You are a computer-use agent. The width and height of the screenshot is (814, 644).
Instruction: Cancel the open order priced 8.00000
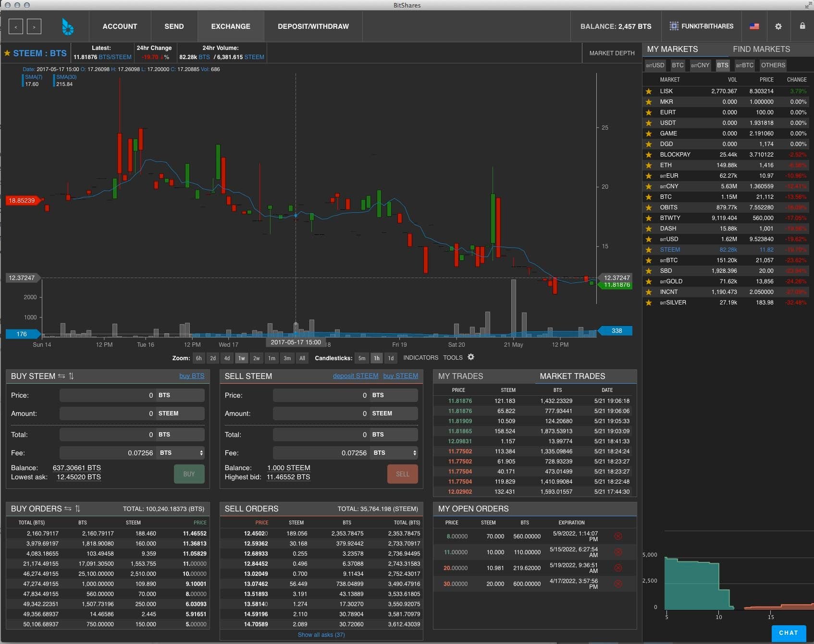point(618,536)
